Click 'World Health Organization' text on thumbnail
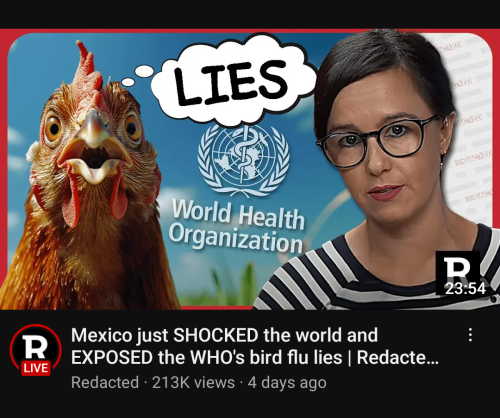The image size is (500, 418). 237,227
